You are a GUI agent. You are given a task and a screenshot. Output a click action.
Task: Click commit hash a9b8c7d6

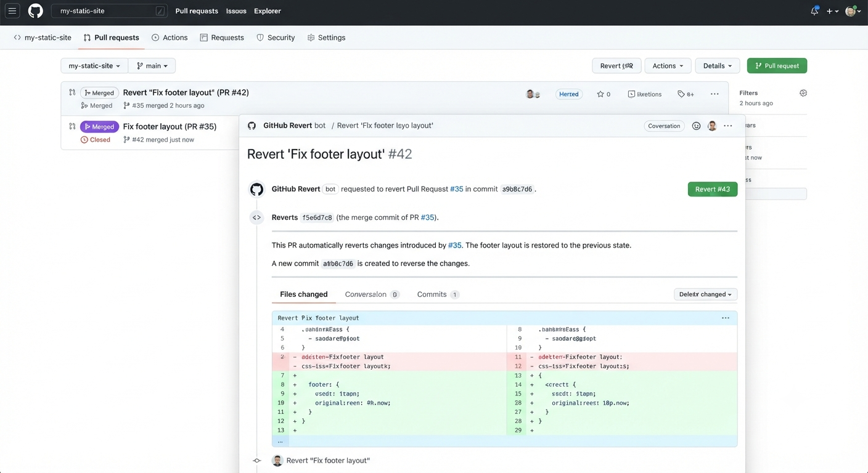coord(517,189)
